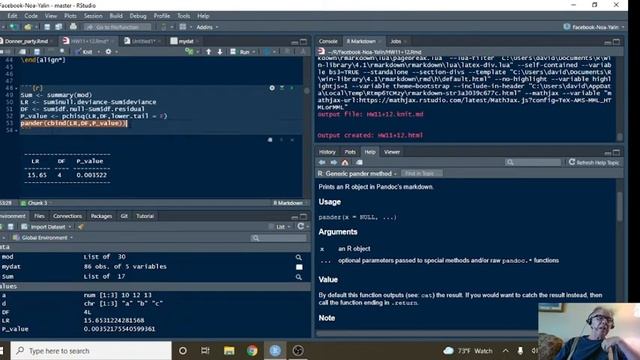640x360 pixels.
Task: Open the Facebook-Noa-Yalin project dropdown
Action: coord(594,27)
